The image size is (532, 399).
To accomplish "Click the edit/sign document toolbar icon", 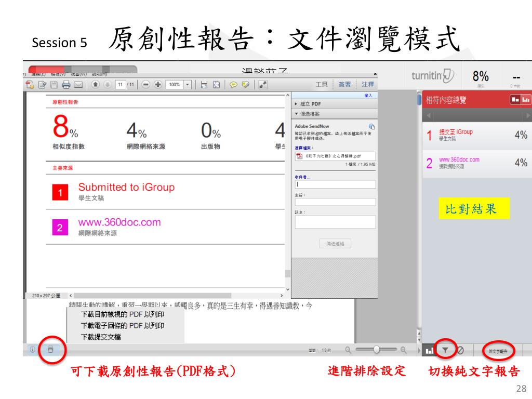I will click(42, 85).
